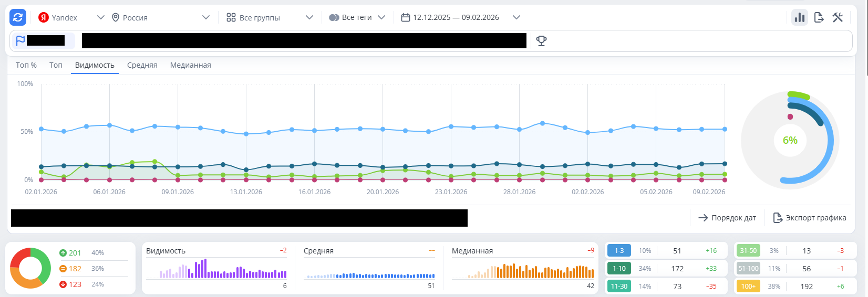
Task: Click the calendar icon beside date range
Action: (x=405, y=17)
